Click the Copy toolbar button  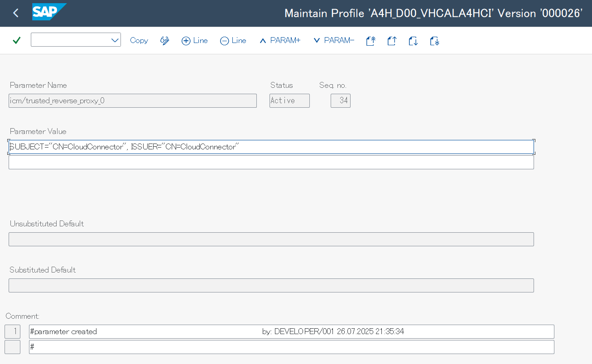(x=139, y=40)
